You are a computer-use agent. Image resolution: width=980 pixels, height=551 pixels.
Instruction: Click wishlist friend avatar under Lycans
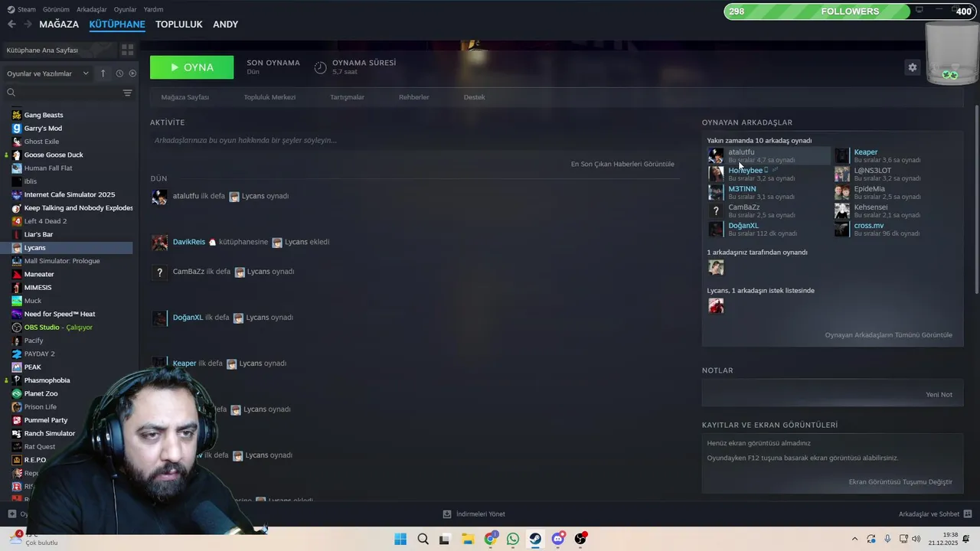click(716, 306)
